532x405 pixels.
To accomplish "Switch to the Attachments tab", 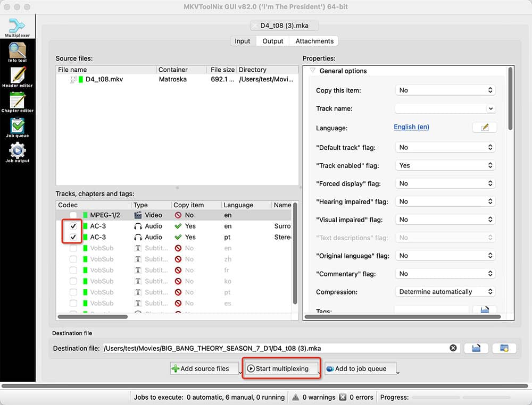I will click(314, 41).
